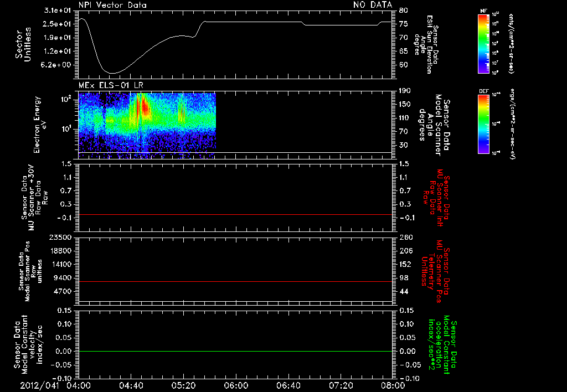The width and height of the screenshot is (567, 392).
Task: Click the '1.2e+01' sector tick label
Action: coord(57,51)
